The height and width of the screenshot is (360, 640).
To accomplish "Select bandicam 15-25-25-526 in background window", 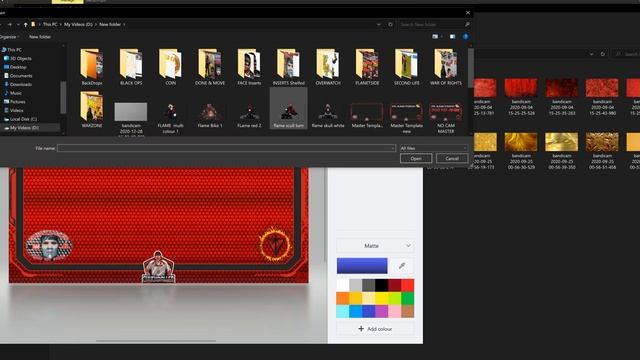I will point(521,96).
